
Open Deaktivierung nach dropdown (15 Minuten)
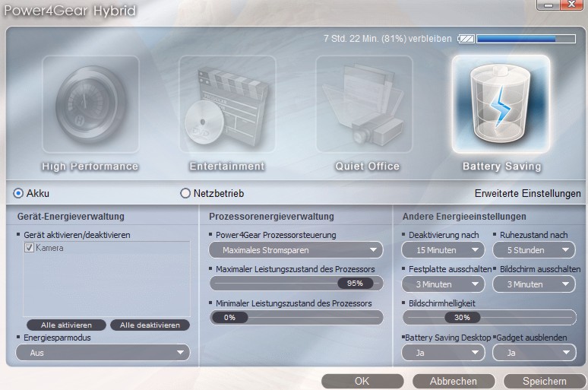tap(443, 250)
